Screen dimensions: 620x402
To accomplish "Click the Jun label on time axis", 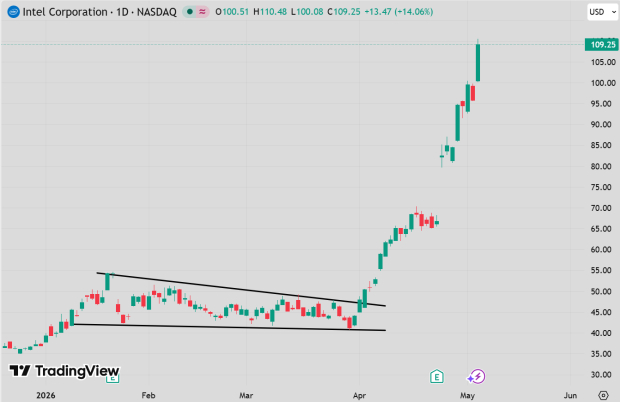I will click(570, 395).
